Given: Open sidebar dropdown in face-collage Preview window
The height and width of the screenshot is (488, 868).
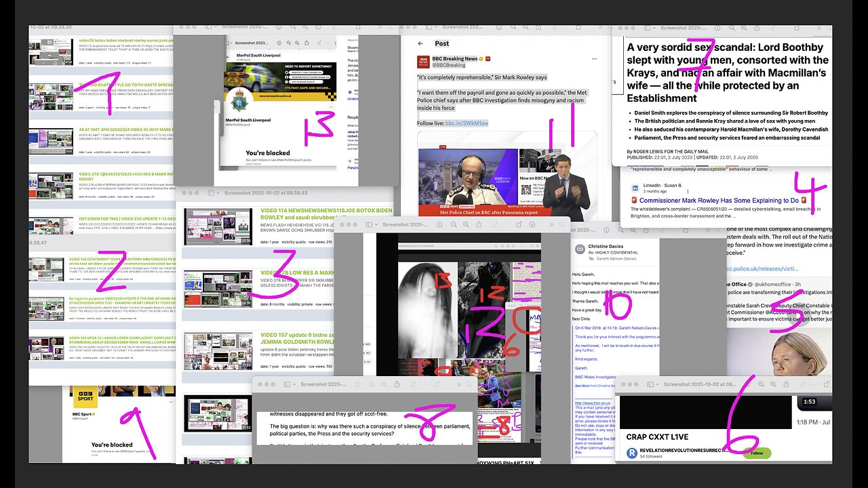Looking at the screenshot, I should pos(376,224).
